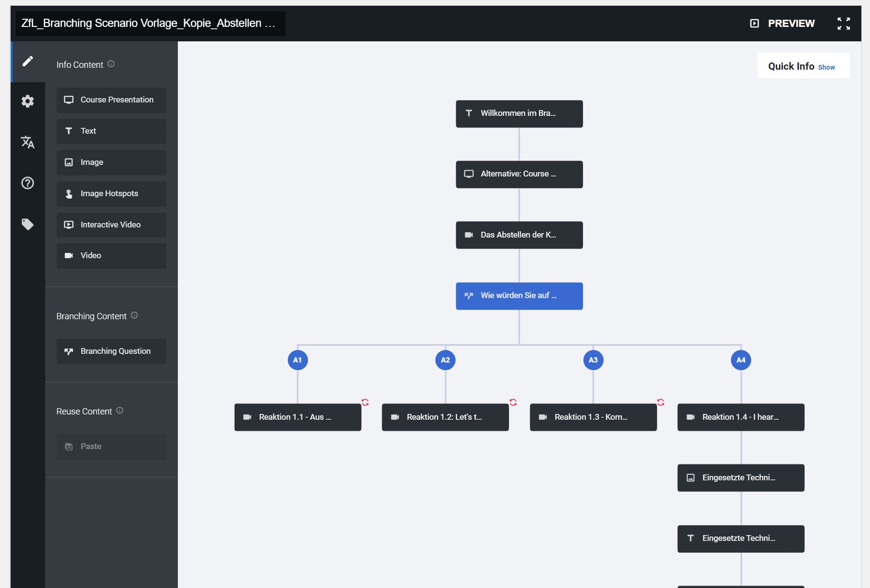Open the 'Willkommen im Bra...' text node
870x588 pixels.
point(519,113)
